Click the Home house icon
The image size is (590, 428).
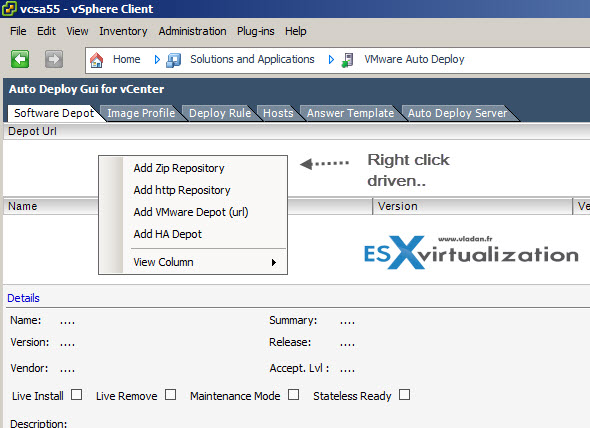pos(96,60)
